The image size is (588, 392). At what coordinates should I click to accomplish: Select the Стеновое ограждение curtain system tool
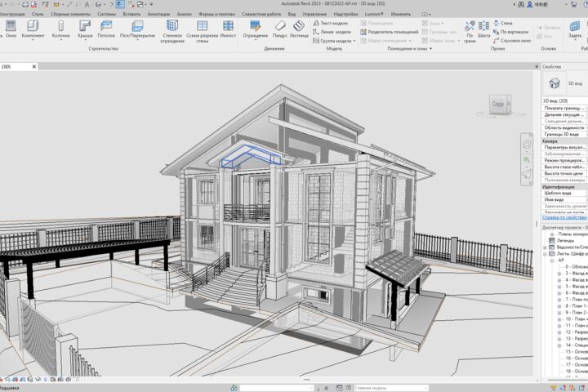click(x=172, y=31)
